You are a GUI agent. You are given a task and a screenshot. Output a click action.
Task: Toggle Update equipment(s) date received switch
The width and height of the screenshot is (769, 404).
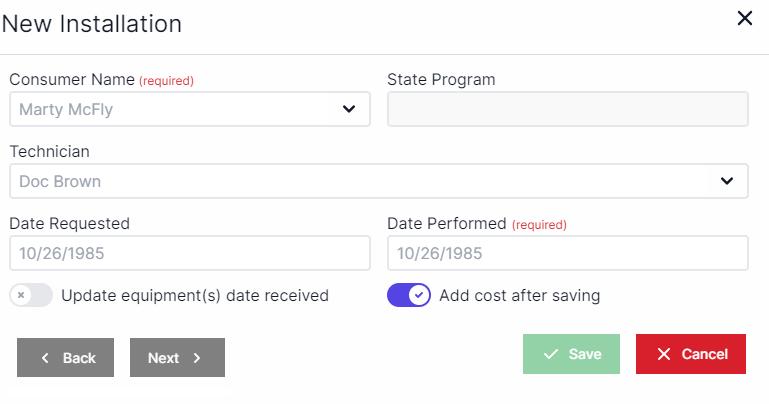(31, 295)
